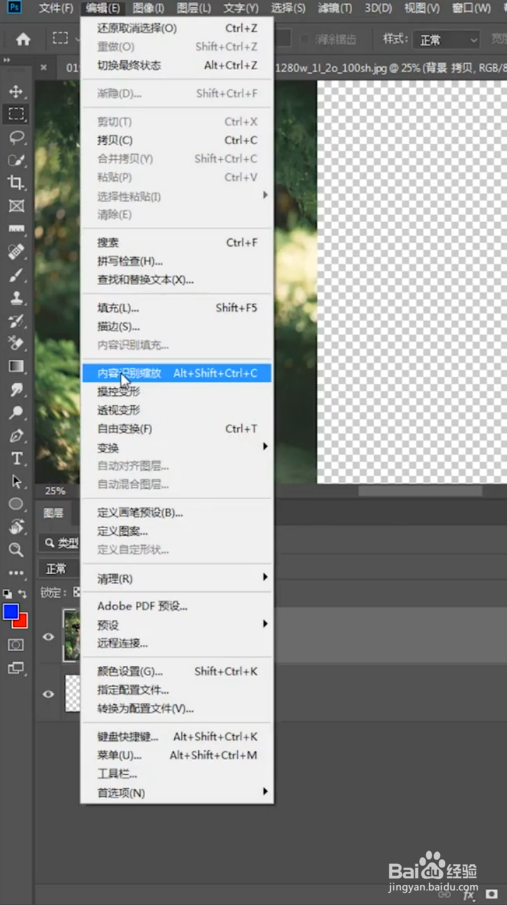
Task: Select the Path Selection tool
Action: pyautogui.click(x=16, y=481)
